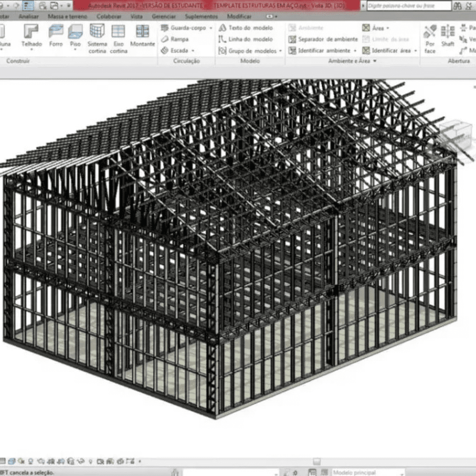Click Separador de ambiente tool
Viewport: 476px width, 476px height.
(324, 39)
